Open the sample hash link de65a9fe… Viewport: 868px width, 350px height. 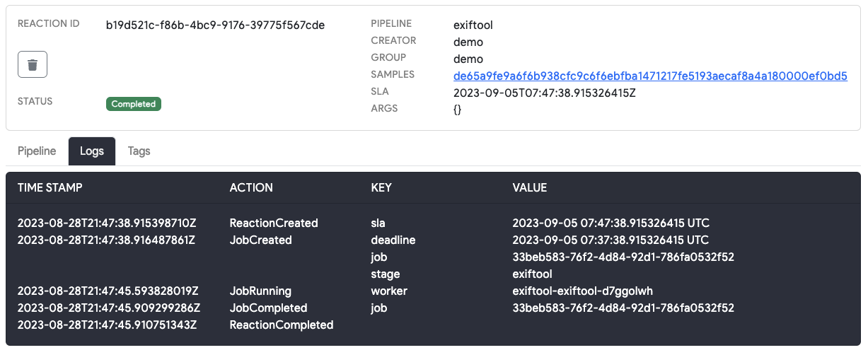click(x=650, y=76)
